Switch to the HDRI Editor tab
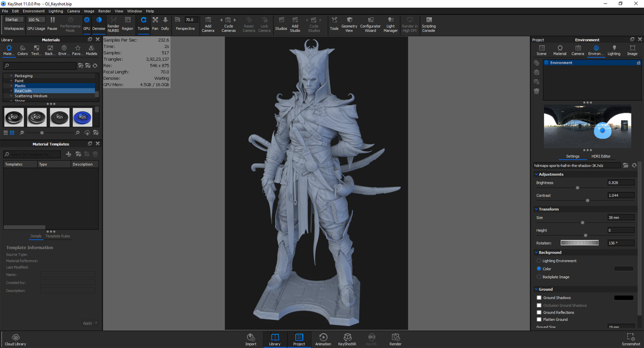Viewport: 644px width, 348px height. point(601,156)
